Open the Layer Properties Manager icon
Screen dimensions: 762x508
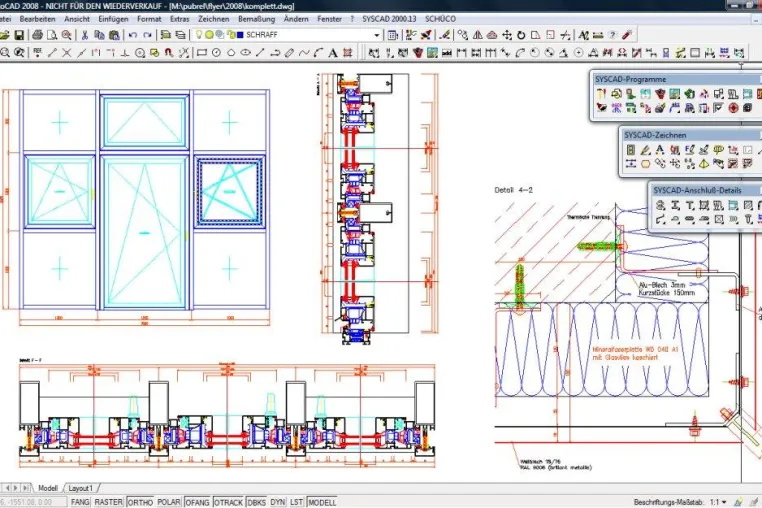(x=165, y=35)
